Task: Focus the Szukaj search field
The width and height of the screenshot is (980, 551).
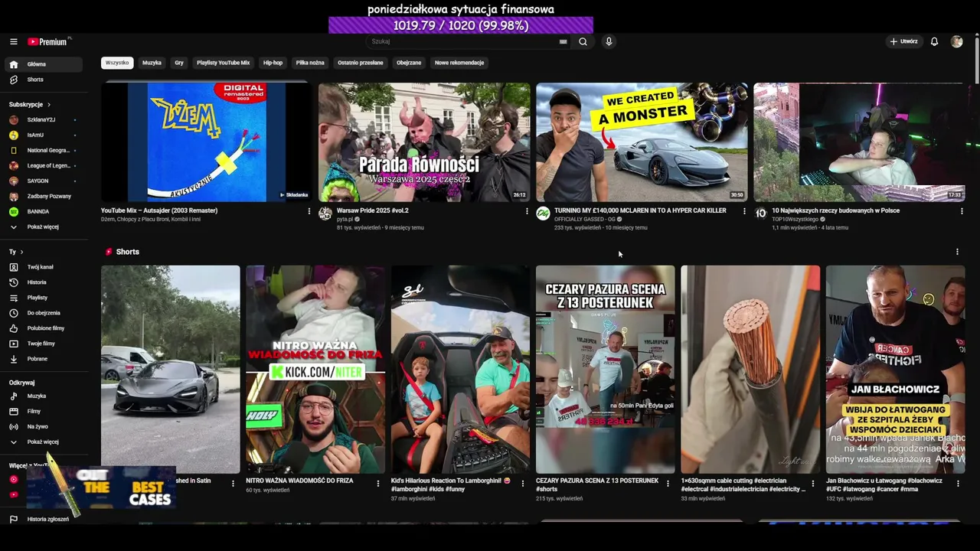Action: coord(467,42)
